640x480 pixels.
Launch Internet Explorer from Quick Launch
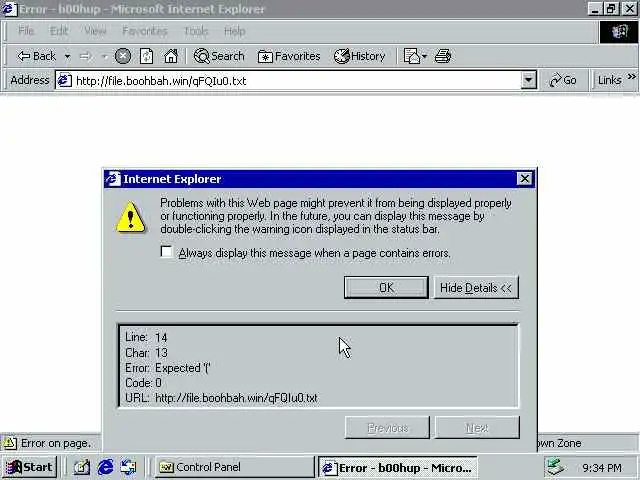pyautogui.click(x=105, y=467)
